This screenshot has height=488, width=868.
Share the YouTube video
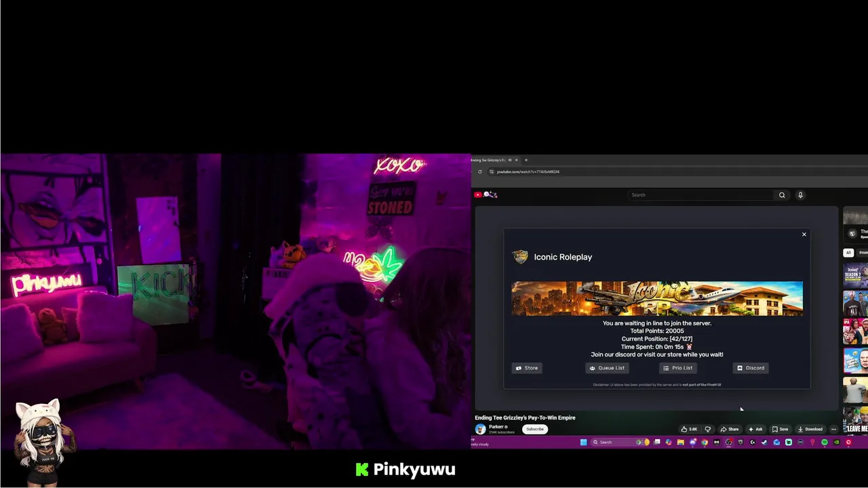730,429
